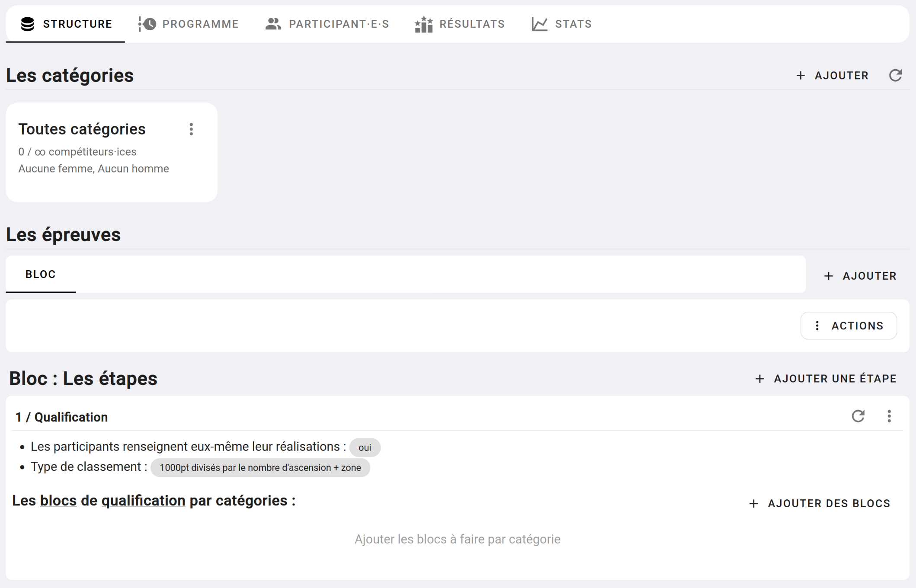Switch to the Programme tab

(200, 24)
